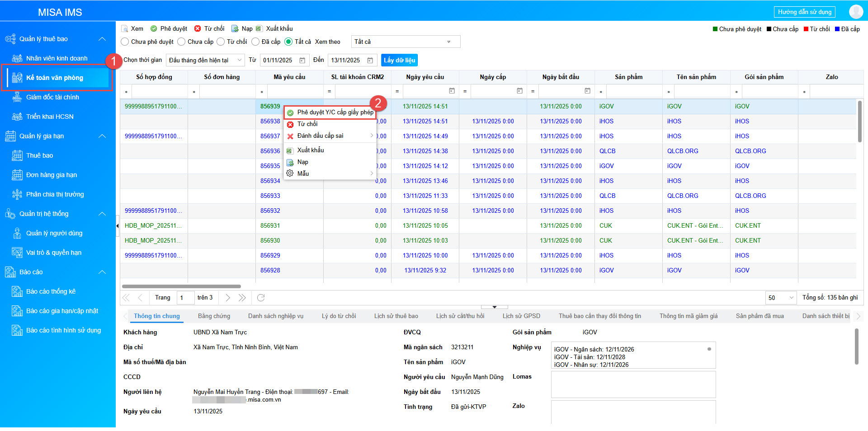Screen dimensions: 868x431
Task: Click the Xem view icon in toolbar
Action: (x=125, y=28)
